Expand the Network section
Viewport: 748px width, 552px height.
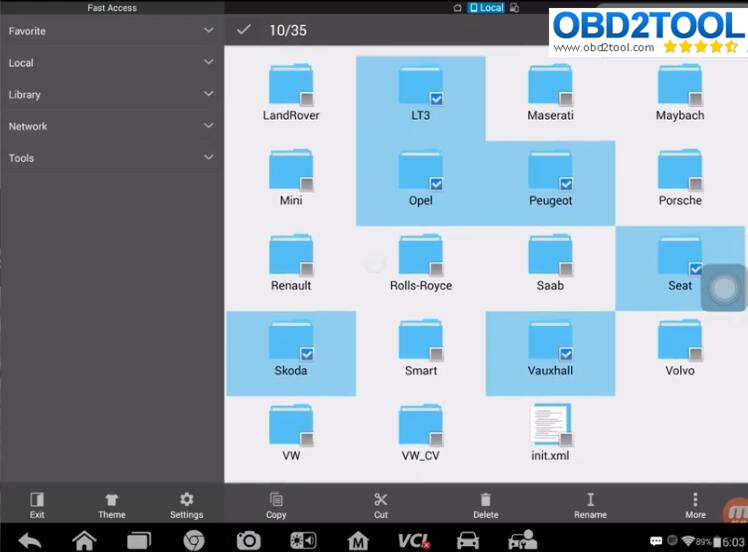pyautogui.click(x=112, y=126)
